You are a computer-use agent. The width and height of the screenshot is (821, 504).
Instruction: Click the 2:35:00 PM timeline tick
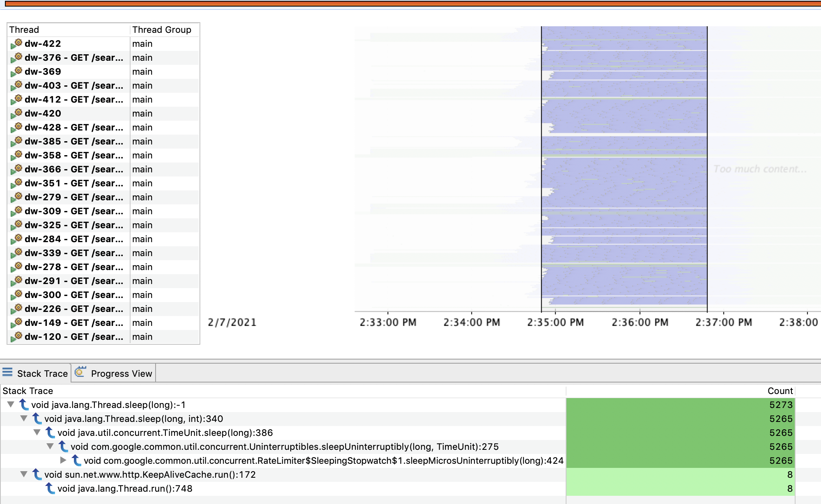(555, 322)
